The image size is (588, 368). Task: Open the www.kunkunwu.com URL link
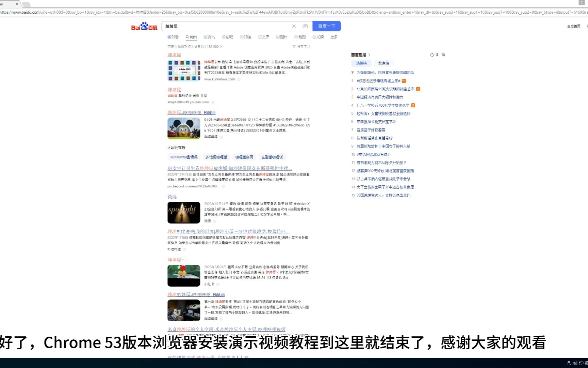coord(219,79)
